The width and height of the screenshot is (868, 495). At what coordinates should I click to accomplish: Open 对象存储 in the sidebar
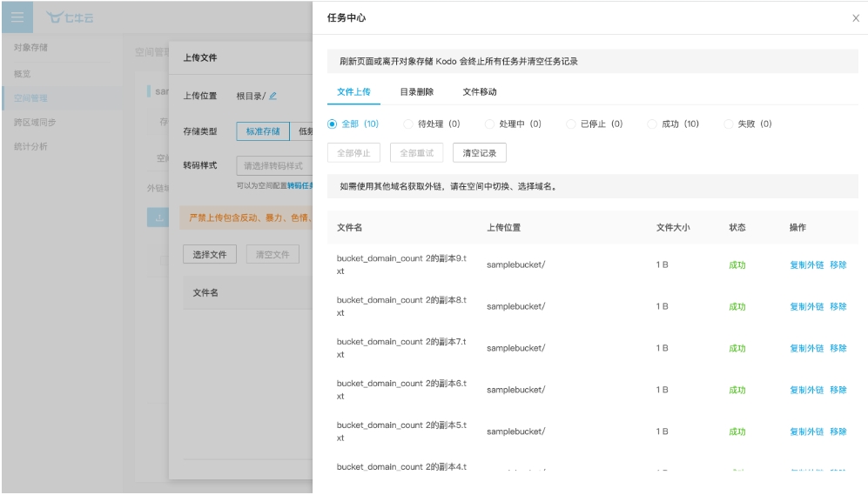[x=30, y=48]
